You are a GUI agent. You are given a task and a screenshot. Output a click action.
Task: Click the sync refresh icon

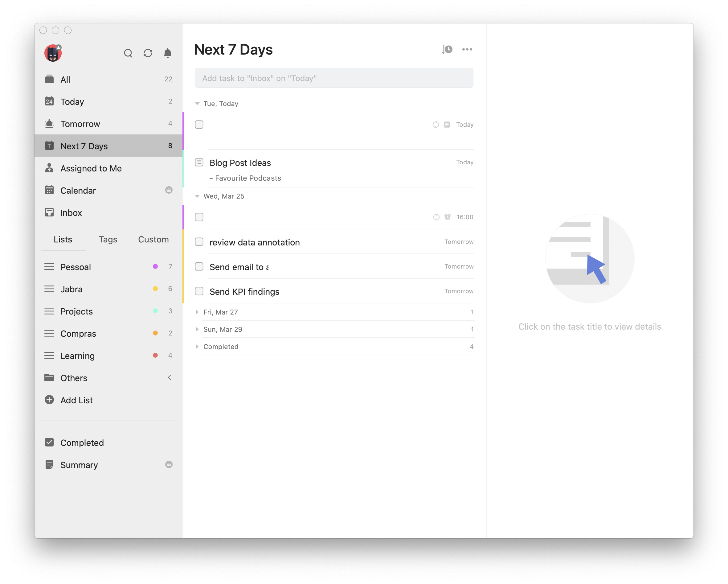click(148, 53)
